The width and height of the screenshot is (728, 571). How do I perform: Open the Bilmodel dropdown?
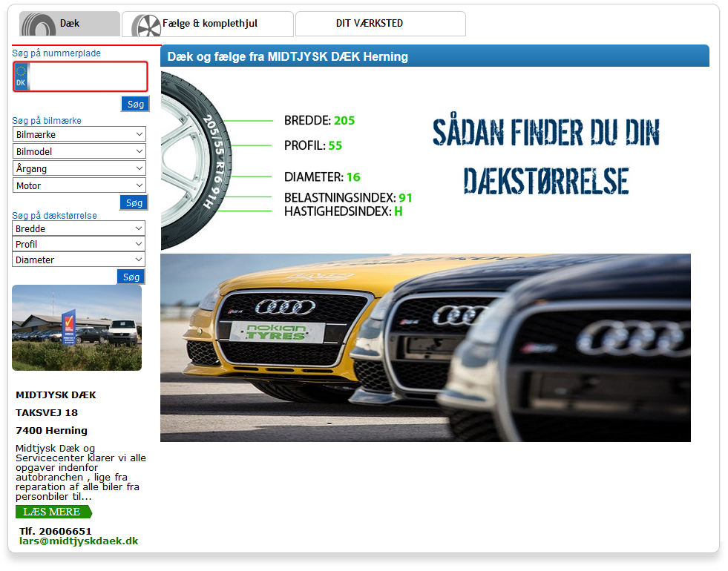tap(79, 152)
